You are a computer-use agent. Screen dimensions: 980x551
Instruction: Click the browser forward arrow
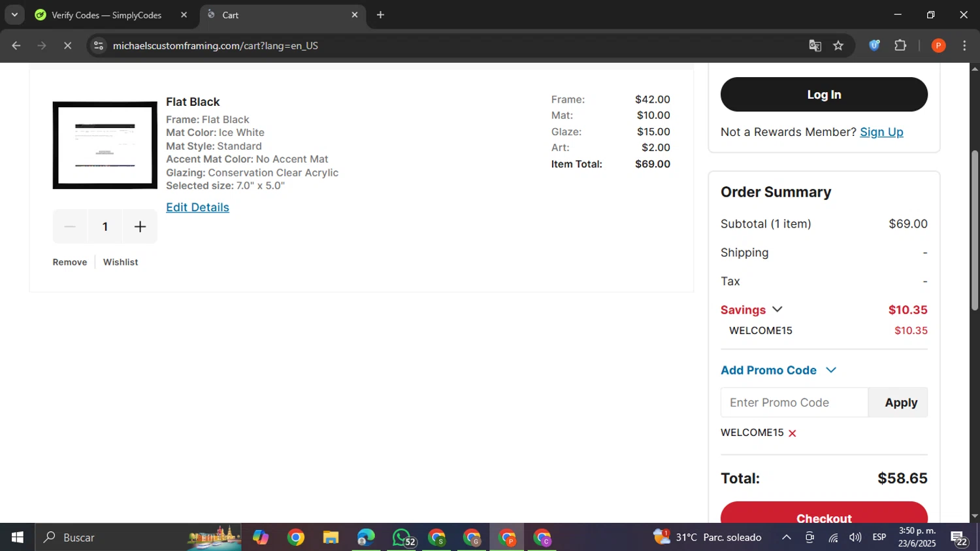point(42,46)
